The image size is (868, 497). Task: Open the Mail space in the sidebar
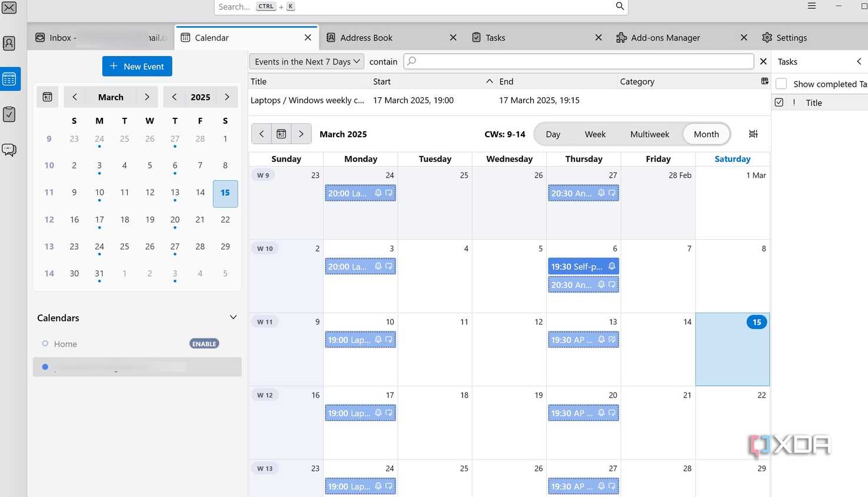tap(9, 8)
